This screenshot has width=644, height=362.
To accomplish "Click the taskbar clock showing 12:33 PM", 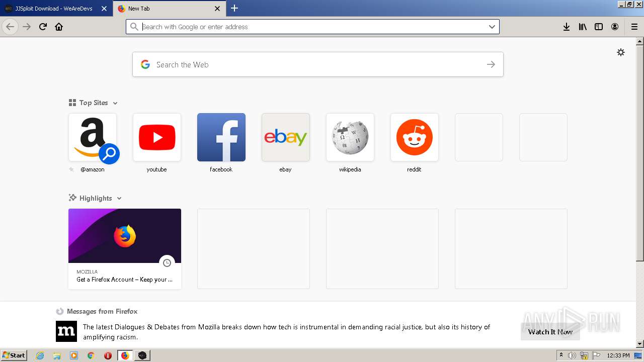I will point(618,355).
